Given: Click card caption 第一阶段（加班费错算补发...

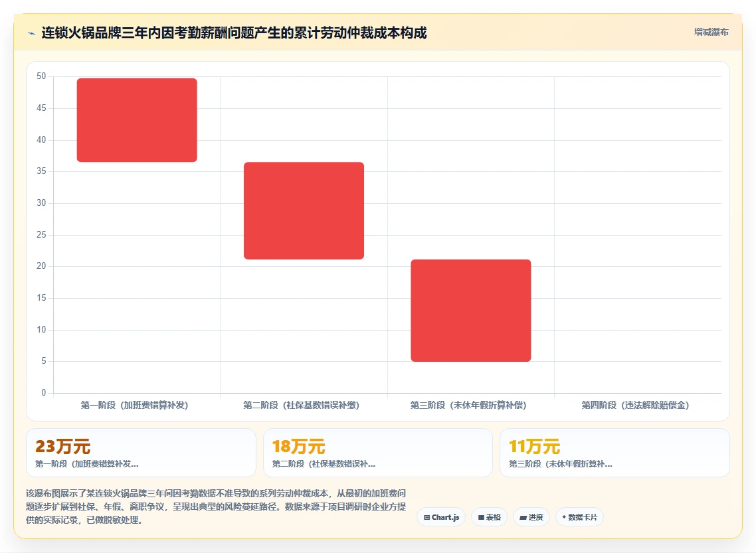Looking at the screenshot, I should [87, 464].
